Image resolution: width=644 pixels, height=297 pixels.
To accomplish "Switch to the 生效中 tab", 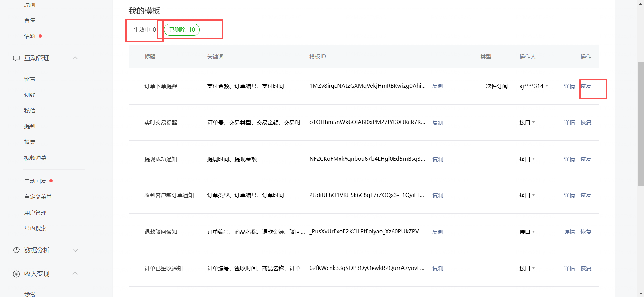I will 145,30.
